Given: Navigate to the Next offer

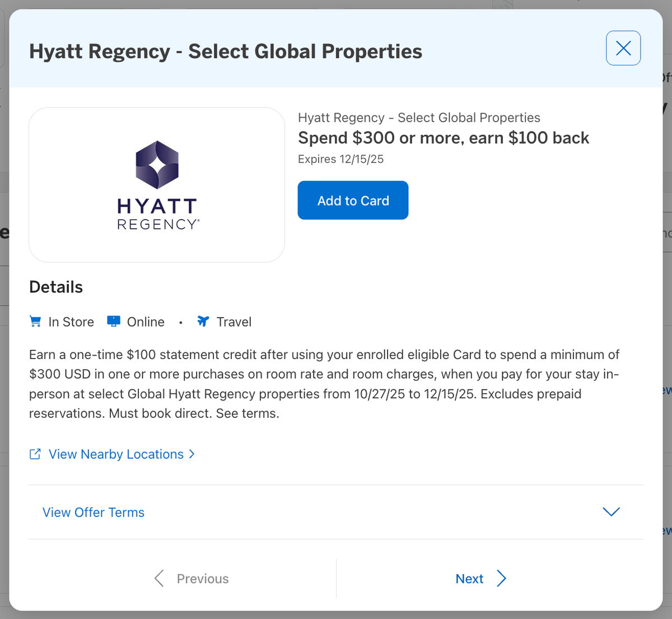Looking at the screenshot, I should pyautogui.click(x=469, y=578).
